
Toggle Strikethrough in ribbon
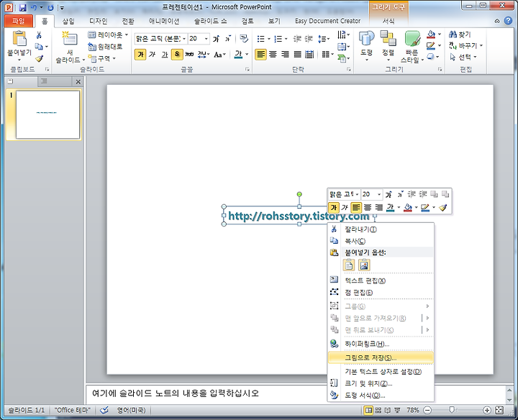[x=189, y=54]
